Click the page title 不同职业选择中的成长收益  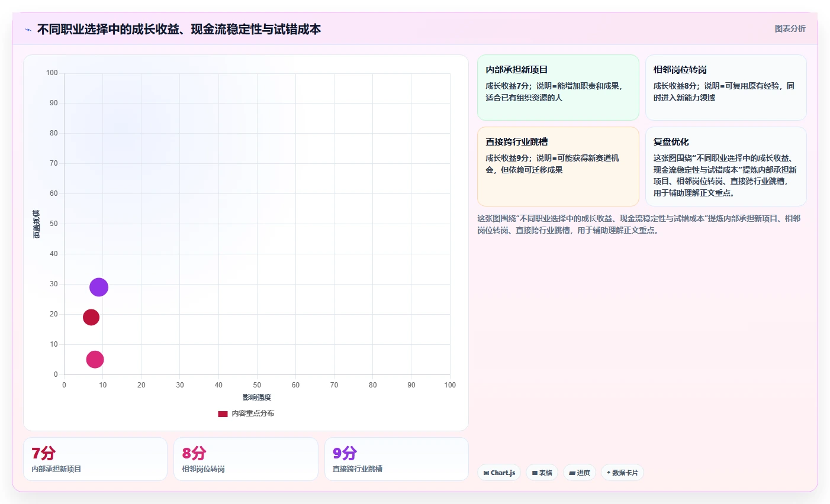tap(179, 30)
